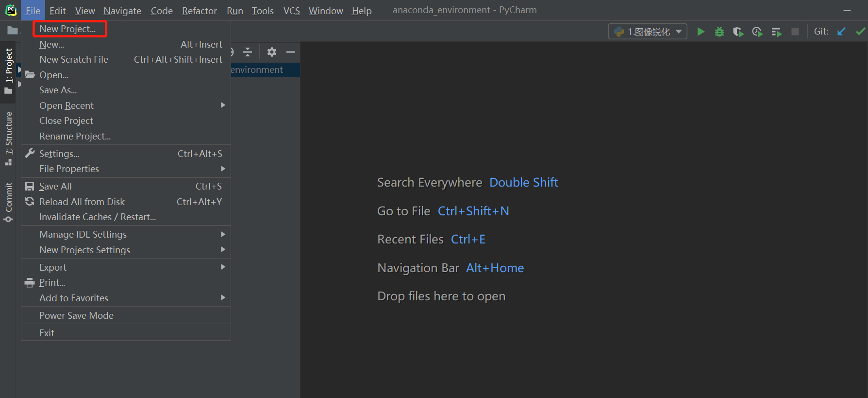Click the Ctrl+Shift+N shortcut text
The image size is (868, 398).
click(x=473, y=211)
